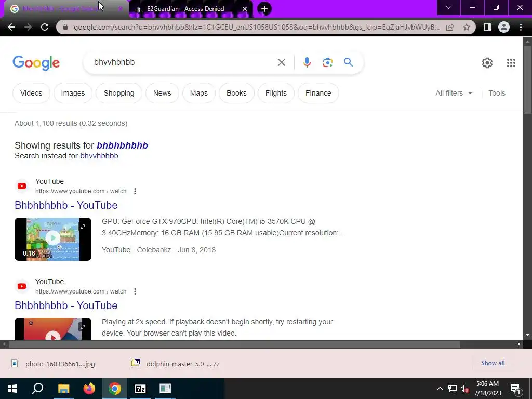This screenshot has width=532, height=399.
Task: Filter results by News
Action: click(162, 93)
